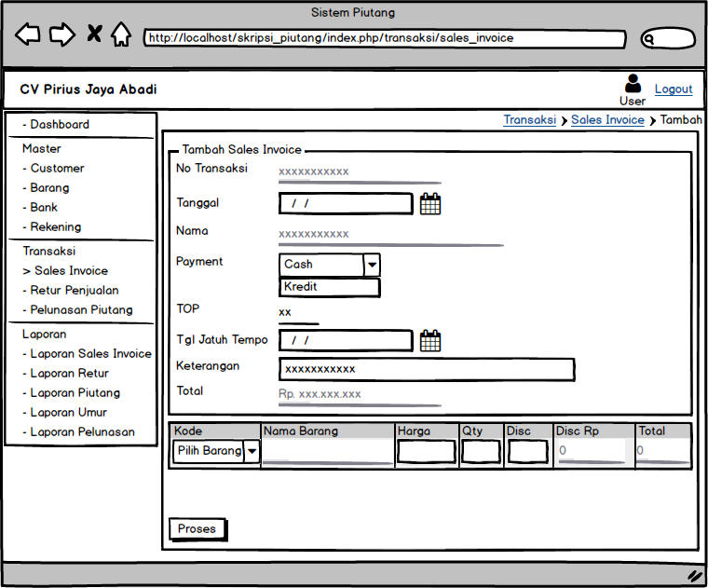Click the browser forward arrow icon
This screenshot has width=708, height=588.
pyautogui.click(x=62, y=34)
